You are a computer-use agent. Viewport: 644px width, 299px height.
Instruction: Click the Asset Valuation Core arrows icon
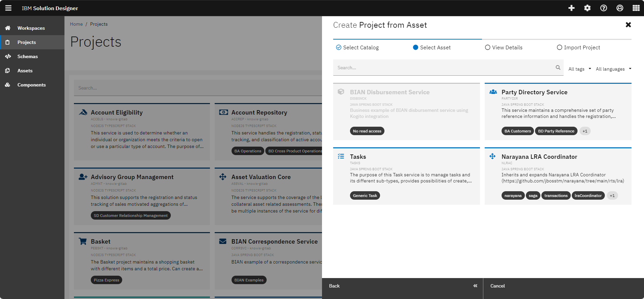coord(223,177)
